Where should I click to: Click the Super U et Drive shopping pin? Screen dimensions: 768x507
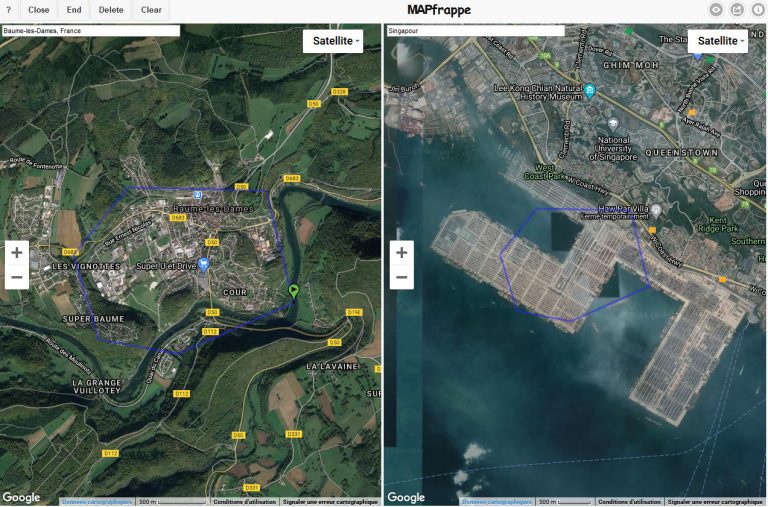point(203,265)
